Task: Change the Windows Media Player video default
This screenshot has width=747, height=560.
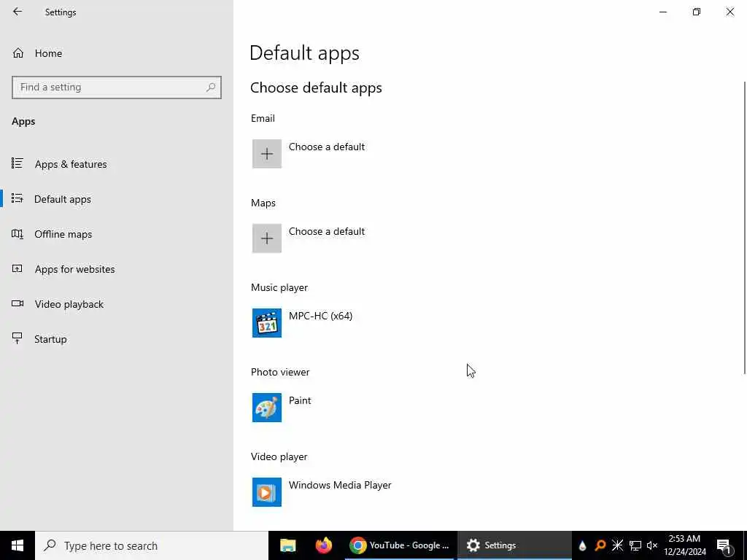Action: pyautogui.click(x=340, y=485)
